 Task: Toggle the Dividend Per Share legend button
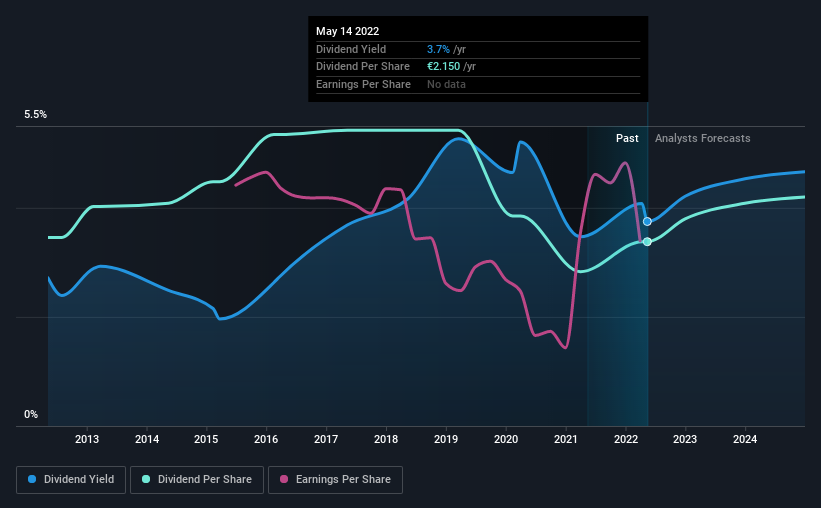click(197, 480)
